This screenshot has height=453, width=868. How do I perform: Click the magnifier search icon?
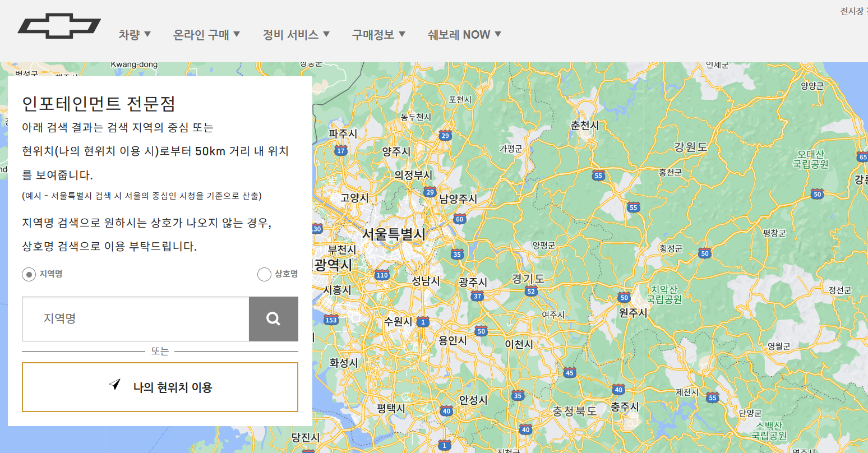coord(273,318)
